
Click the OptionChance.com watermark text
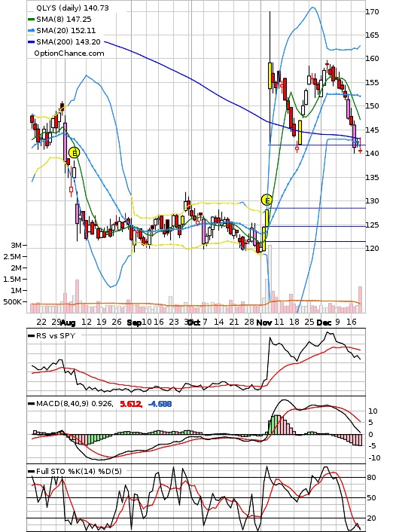[x=69, y=54]
